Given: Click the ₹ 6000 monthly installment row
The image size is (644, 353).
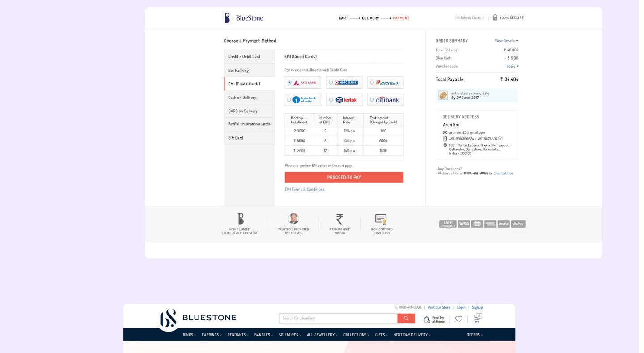Looking at the screenshot, I should click(x=344, y=141).
